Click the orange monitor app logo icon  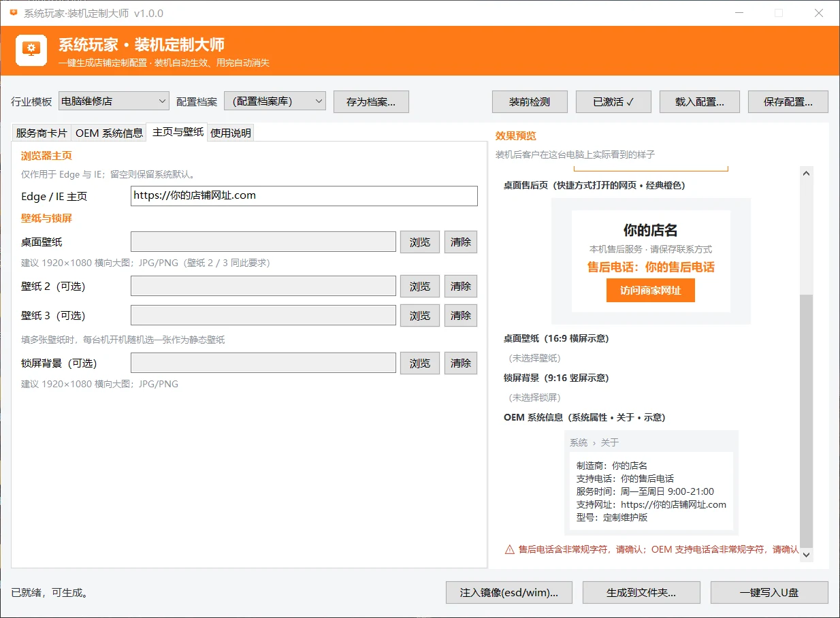(31, 50)
